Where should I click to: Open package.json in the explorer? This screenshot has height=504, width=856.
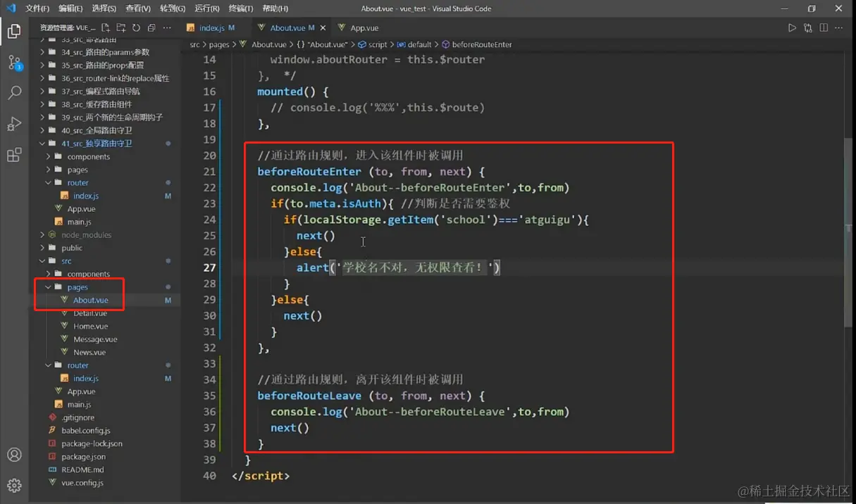[x=83, y=457]
